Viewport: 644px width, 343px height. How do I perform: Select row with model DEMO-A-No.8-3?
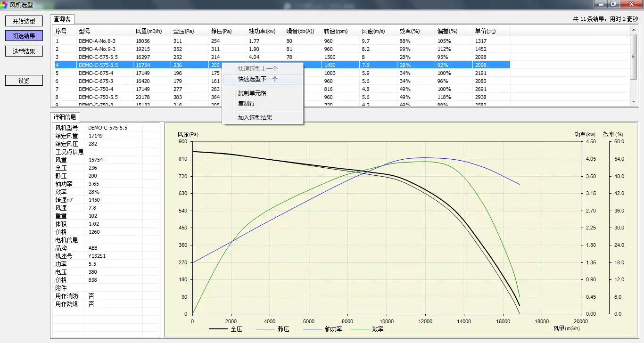97,41
